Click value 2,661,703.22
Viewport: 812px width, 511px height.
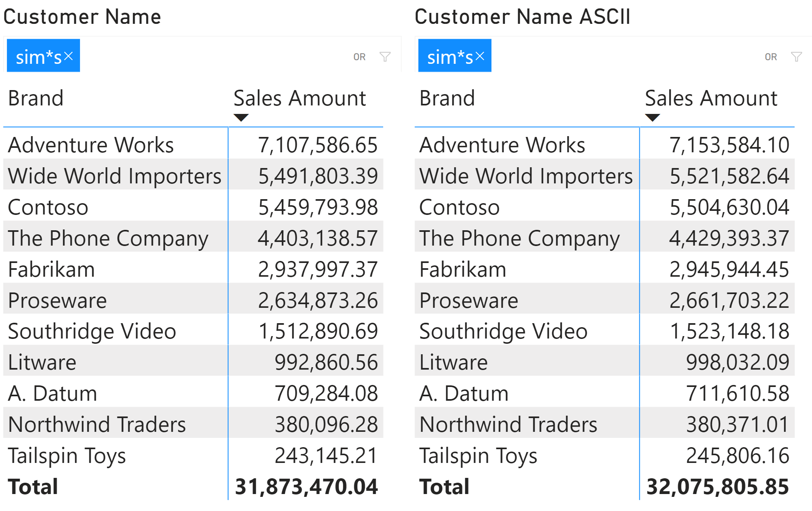[730, 301]
